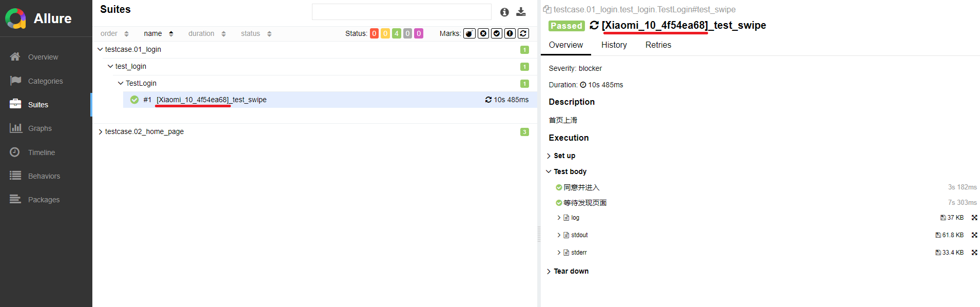Toggle the purple unknown status filter swatch
This screenshot has width=980, height=307.
(x=419, y=33)
